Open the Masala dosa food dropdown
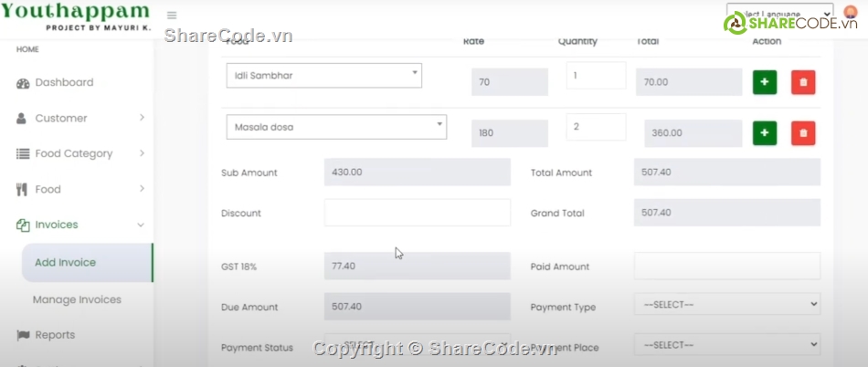Image resolution: width=868 pixels, height=367 pixels. pyautogui.click(x=336, y=127)
